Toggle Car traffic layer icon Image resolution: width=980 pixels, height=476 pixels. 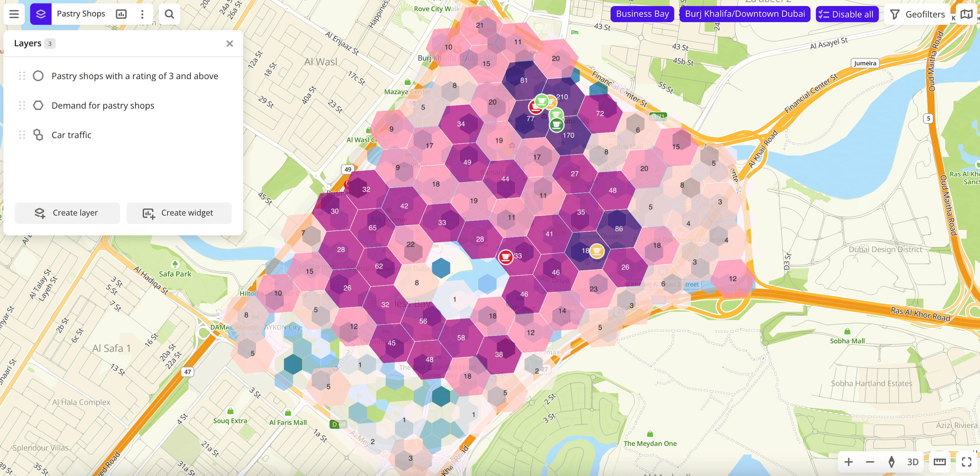(x=38, y=135)
